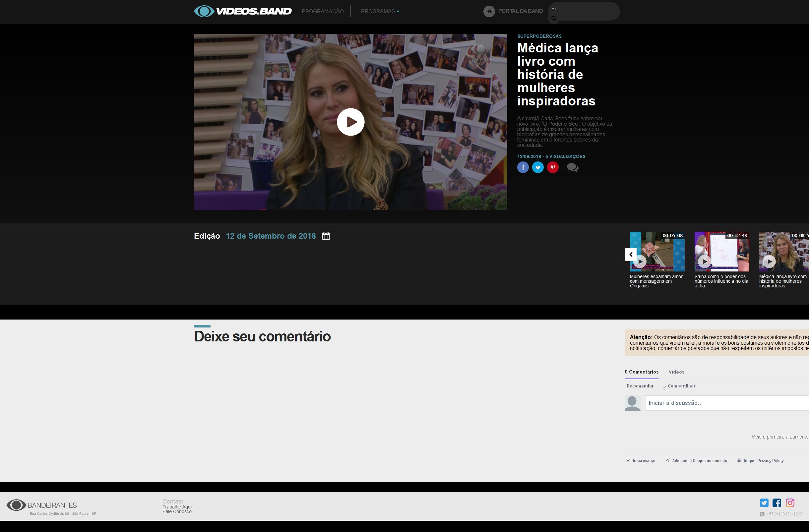Expand the Programas dropdown menu
Image resolution: width=809 pixels, height=532 pixels.
[x=380, y=11]
